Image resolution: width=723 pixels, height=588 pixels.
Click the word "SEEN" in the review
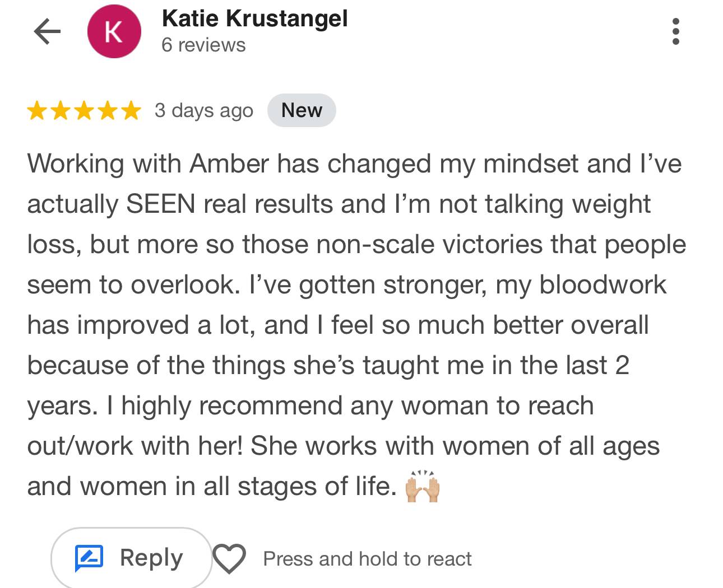tap(161, 204)
